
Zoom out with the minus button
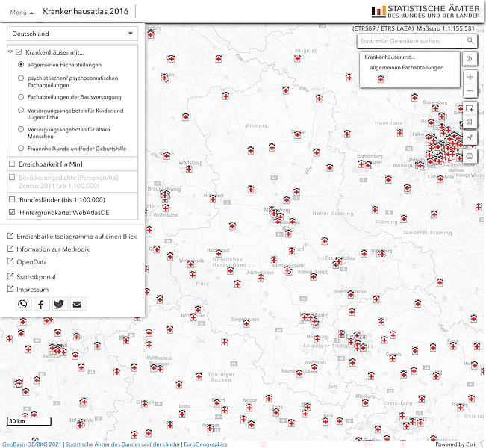click(x=470, y=91)
